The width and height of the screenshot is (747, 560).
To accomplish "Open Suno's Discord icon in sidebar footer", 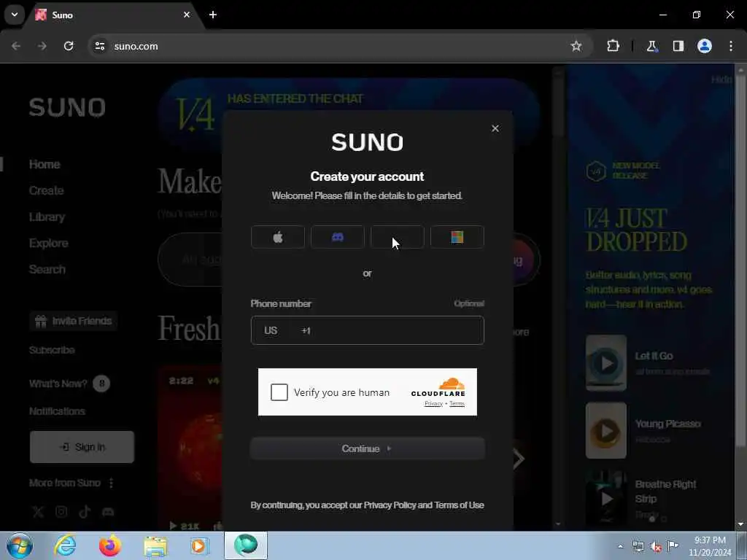I will click(108, 512).
